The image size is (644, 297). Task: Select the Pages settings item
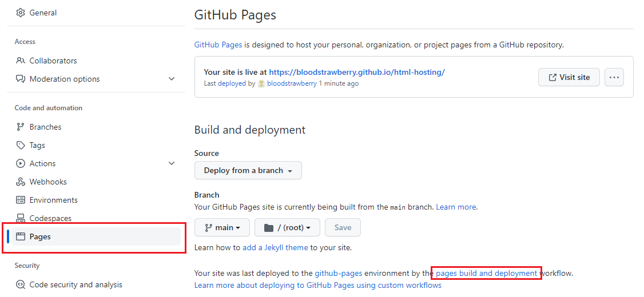(x=96, y=236)
